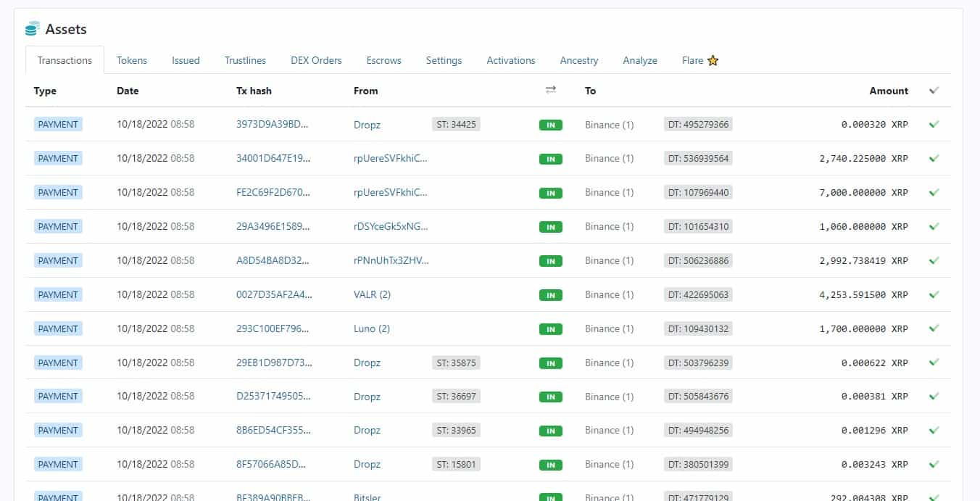Click the destination tag DT: 495279366

(698, 124)
